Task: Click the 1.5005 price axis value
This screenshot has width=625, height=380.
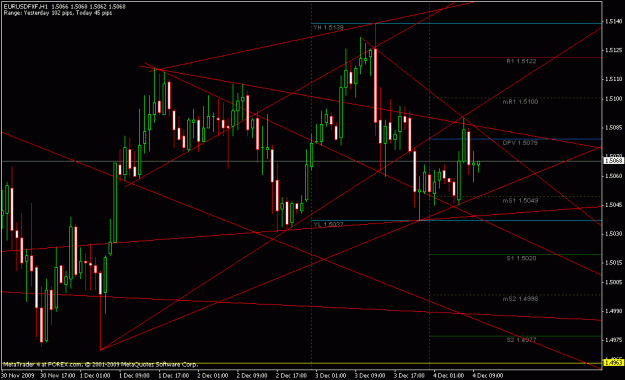Action: click(613, 282)
